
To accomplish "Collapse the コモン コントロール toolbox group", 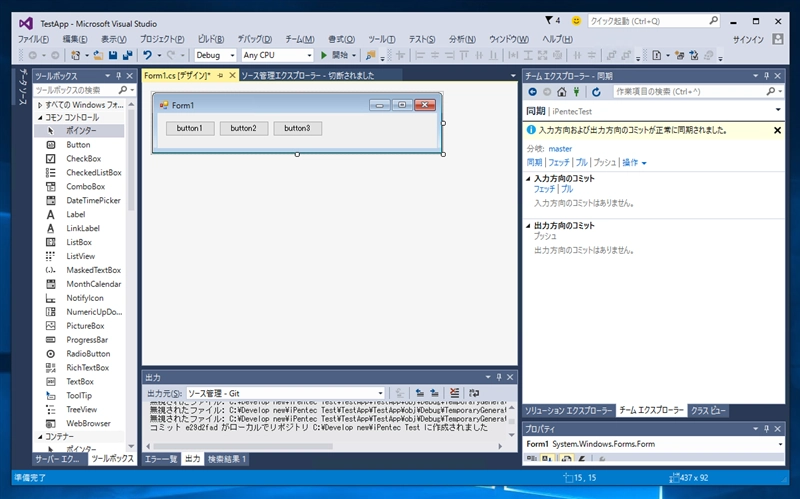I will (40, 117).
